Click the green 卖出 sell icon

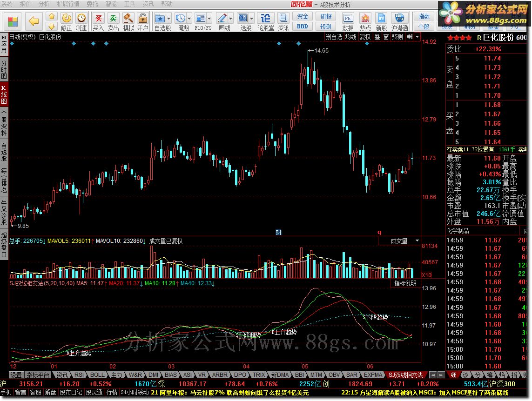click(113, 18)
